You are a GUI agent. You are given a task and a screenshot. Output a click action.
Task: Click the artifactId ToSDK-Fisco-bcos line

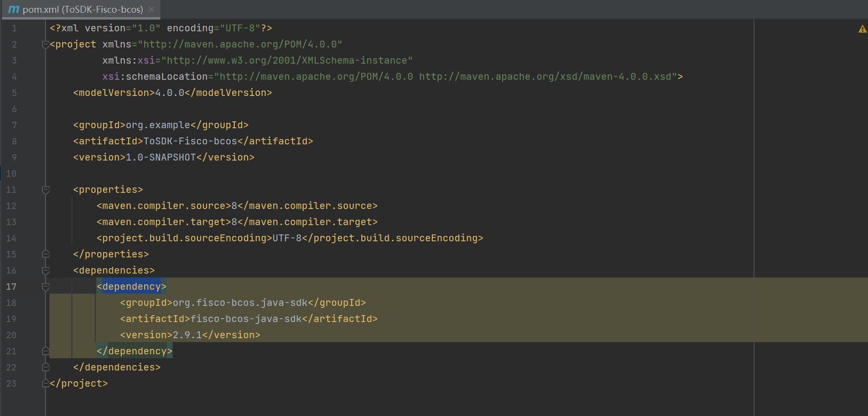[x=193, y=141]
